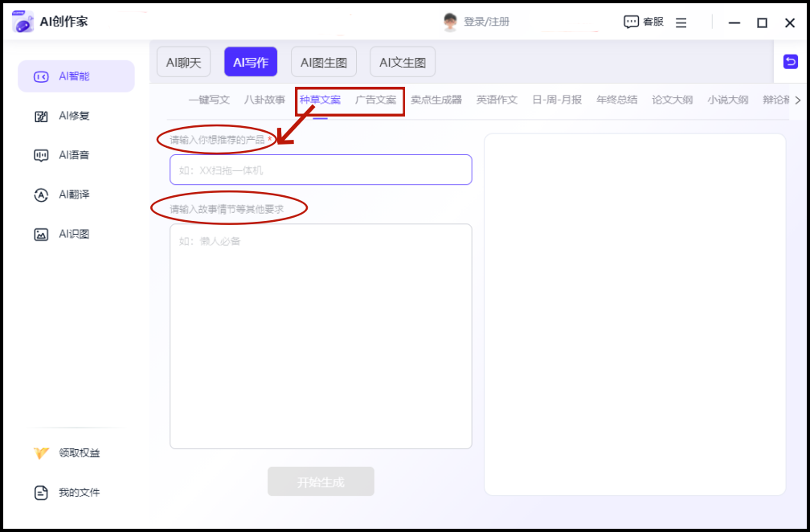Select the 八卦故事 template
The image size is (810, 532).
tap(264, 100)
